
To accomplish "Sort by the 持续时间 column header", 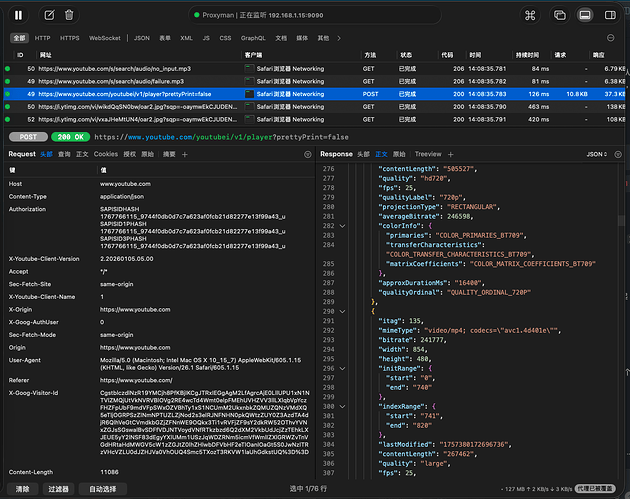I will [527, 55].
